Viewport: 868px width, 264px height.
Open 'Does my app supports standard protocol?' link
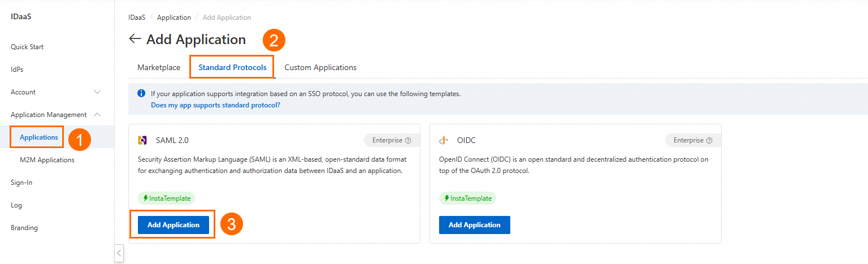(215, 105)
